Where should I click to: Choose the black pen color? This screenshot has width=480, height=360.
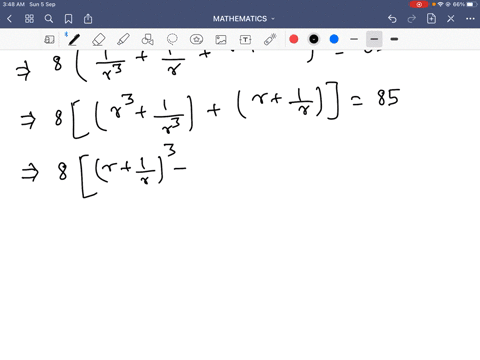point(314,39)
